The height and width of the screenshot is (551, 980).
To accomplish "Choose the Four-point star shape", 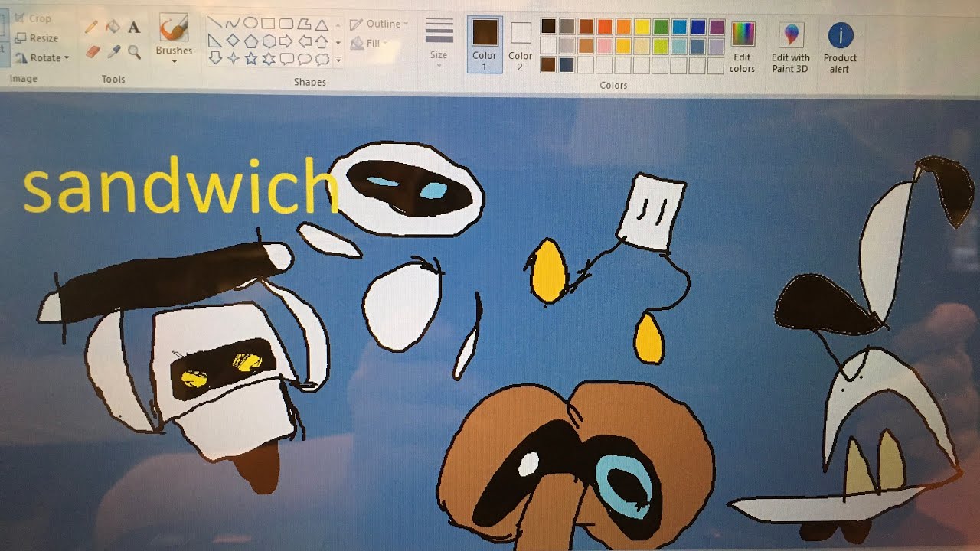I will click(233, 58).
